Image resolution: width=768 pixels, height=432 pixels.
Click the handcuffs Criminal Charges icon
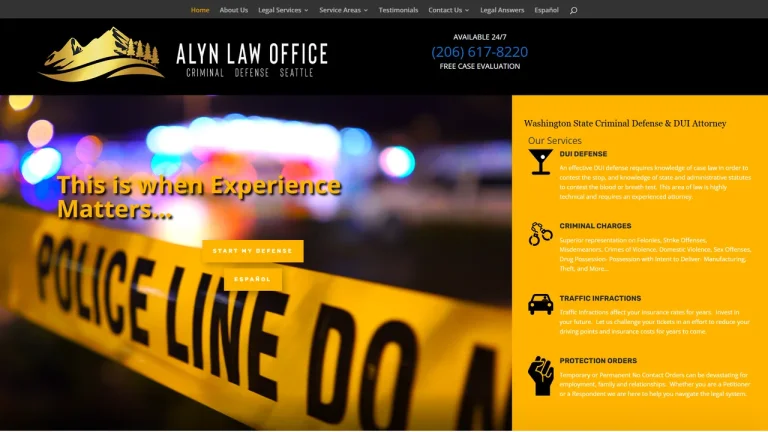(540, 234)
